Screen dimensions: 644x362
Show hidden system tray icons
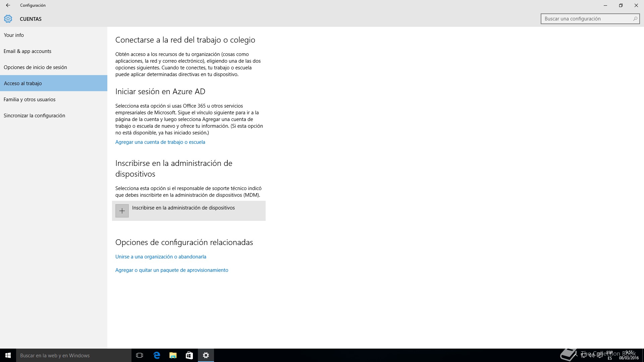click(x=576, y=355)
